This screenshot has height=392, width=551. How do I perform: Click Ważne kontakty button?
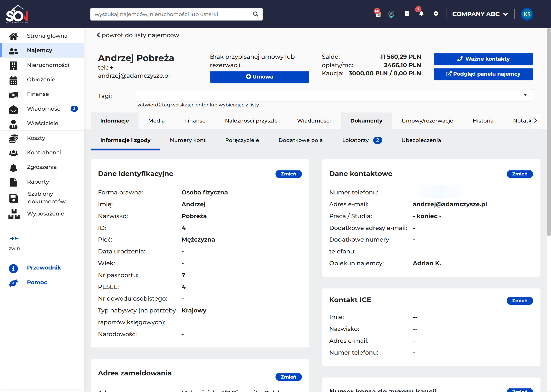coord(483,59)
